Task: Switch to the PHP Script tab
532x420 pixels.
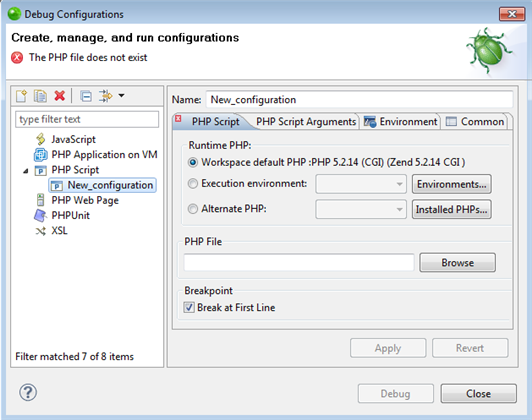Action: (215, 121)
